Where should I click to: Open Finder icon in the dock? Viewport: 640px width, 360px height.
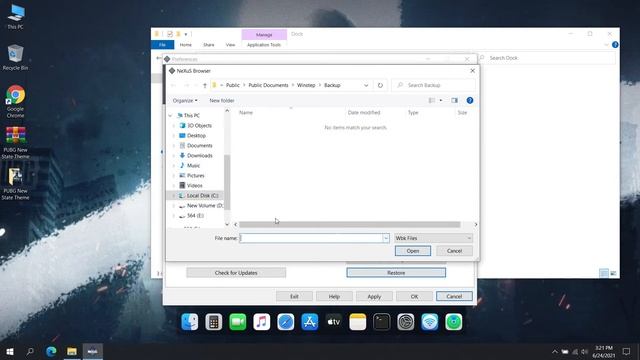(x=190, y=322)
